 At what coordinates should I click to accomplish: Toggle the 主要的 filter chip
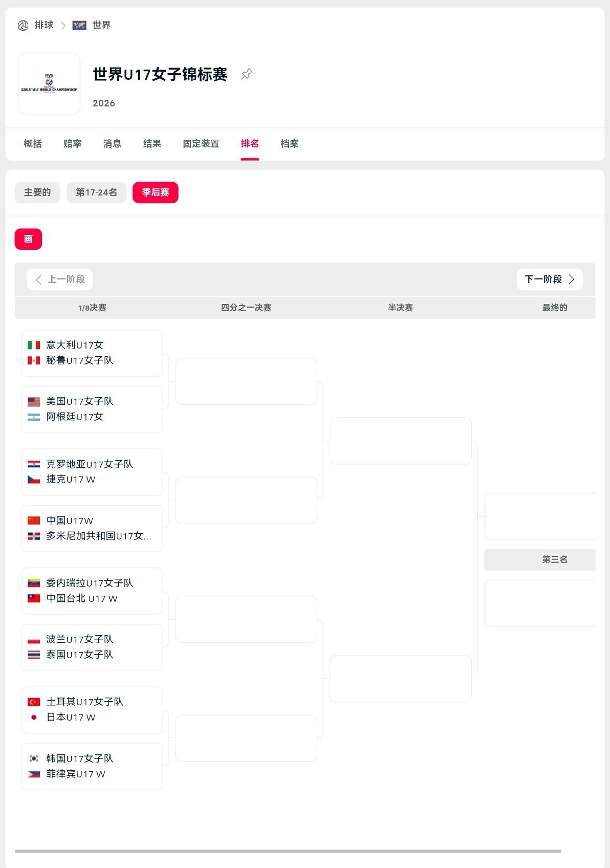click(37, 192)
